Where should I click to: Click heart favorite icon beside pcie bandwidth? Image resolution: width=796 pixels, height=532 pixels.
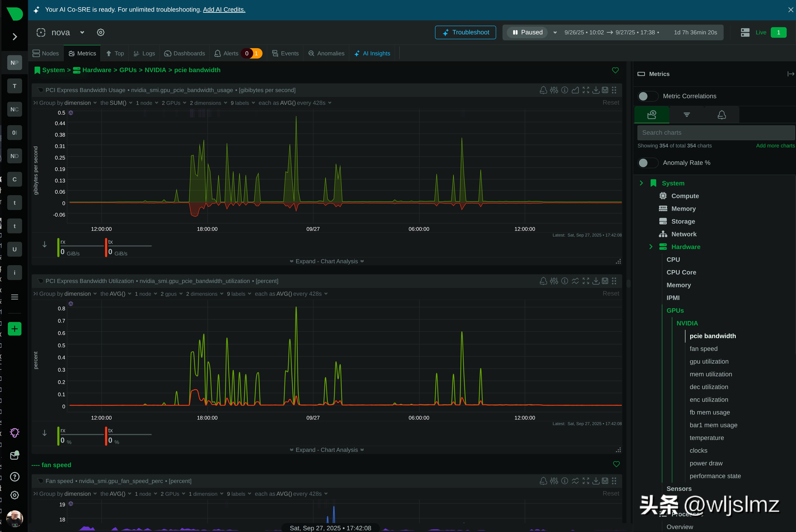tap(615, 70)
